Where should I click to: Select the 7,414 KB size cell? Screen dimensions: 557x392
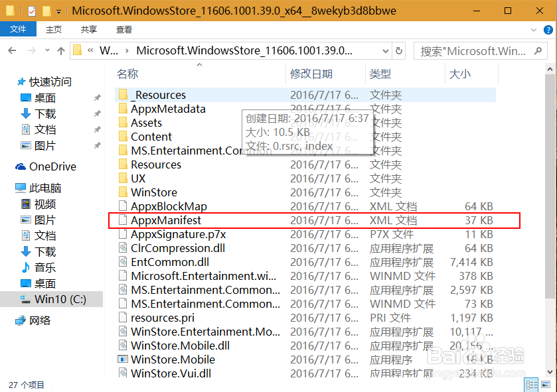coord(471,262)
